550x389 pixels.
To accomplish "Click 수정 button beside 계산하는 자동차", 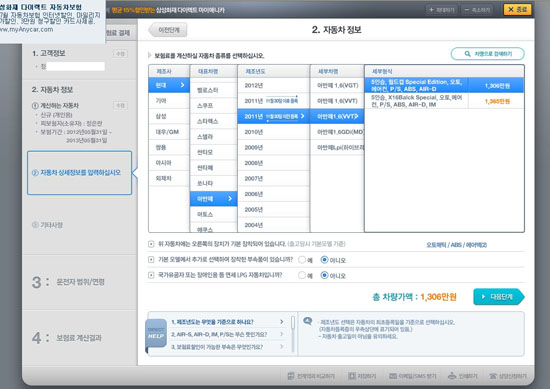I will coord(120,105).
